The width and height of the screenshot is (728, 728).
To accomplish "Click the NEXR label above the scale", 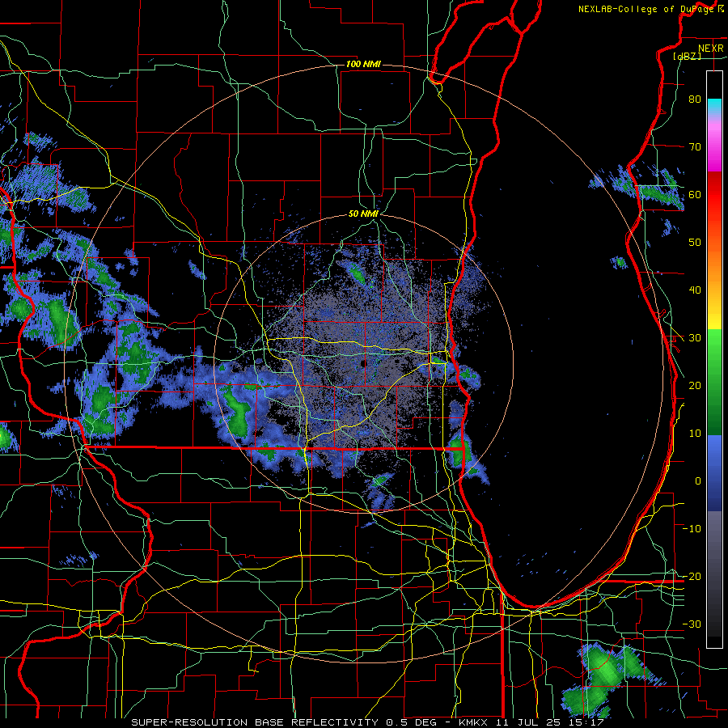I will [710, 49].
